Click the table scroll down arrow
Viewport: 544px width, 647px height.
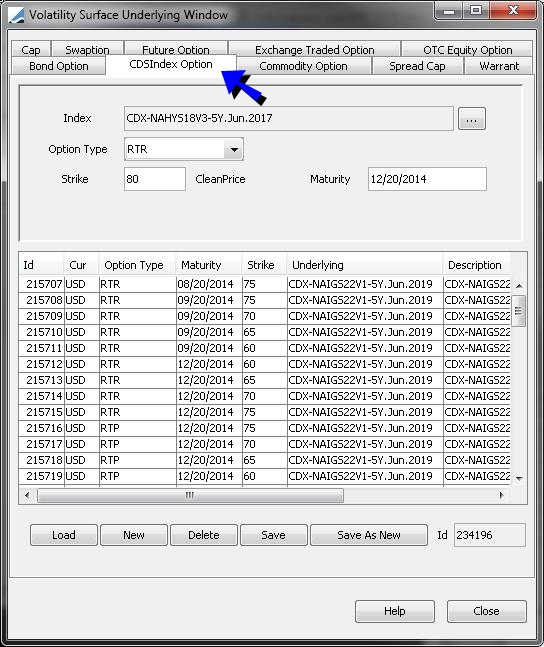[519, 478]
